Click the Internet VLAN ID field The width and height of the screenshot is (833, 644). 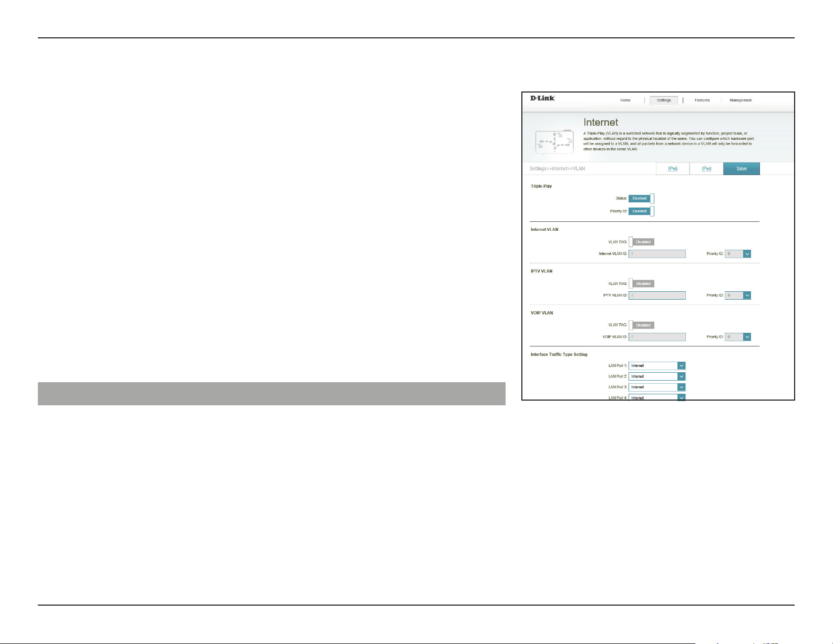(657, 254)
